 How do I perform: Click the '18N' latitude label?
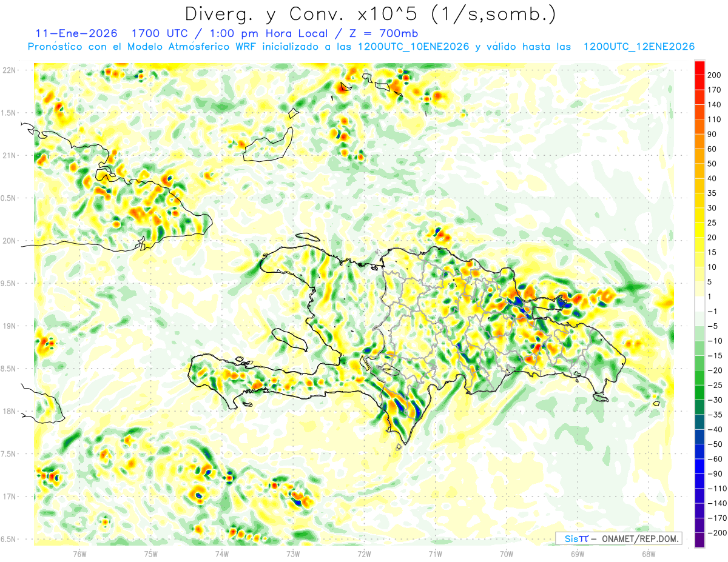pyautogui.click(x=9, y=412)
